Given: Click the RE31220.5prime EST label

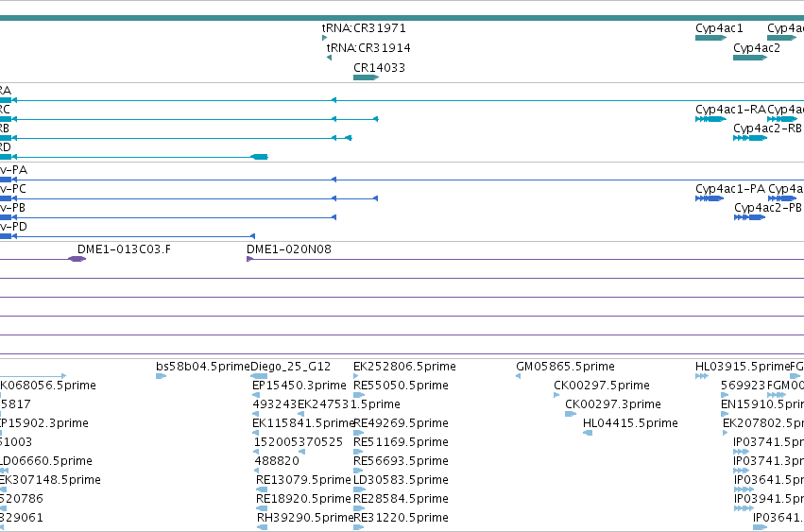Looking at the screenshot, I should click(x=401, y=518).
